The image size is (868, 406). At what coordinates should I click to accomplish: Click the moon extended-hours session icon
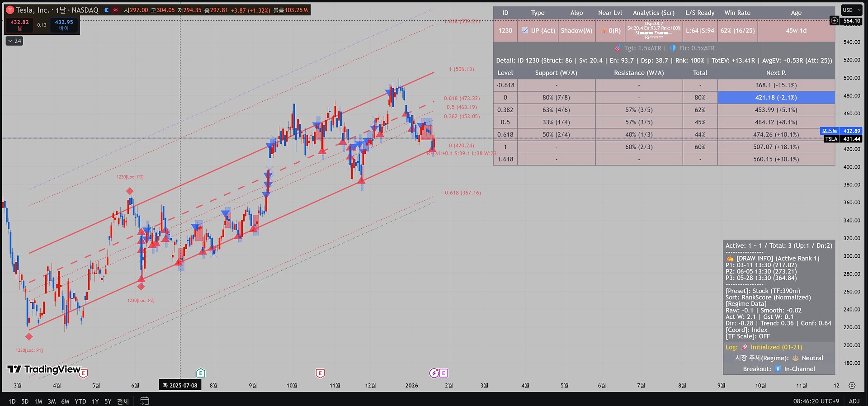tap(107, 10)
